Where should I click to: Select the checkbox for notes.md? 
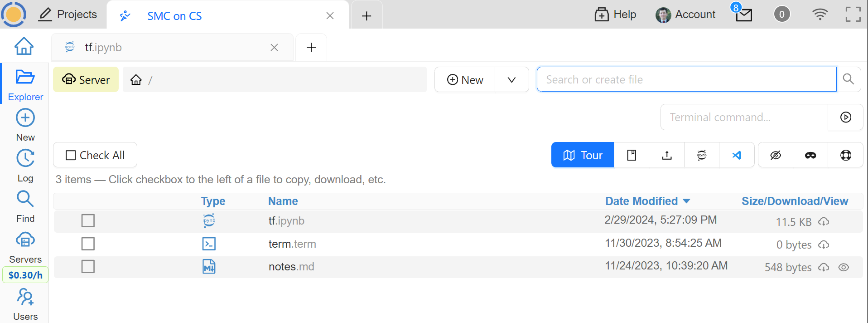[x=88, y=267]
